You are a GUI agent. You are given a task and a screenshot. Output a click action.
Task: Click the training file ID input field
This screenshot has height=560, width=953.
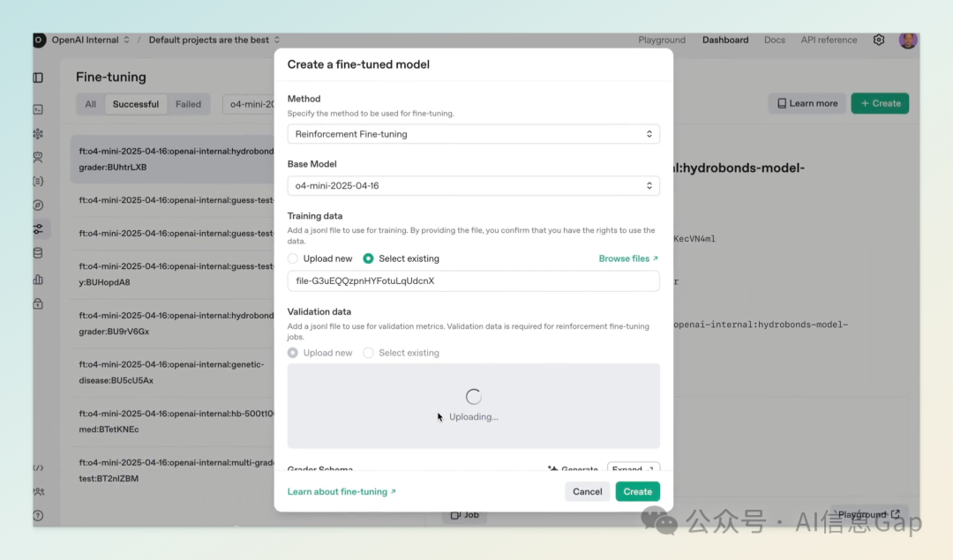474,281
